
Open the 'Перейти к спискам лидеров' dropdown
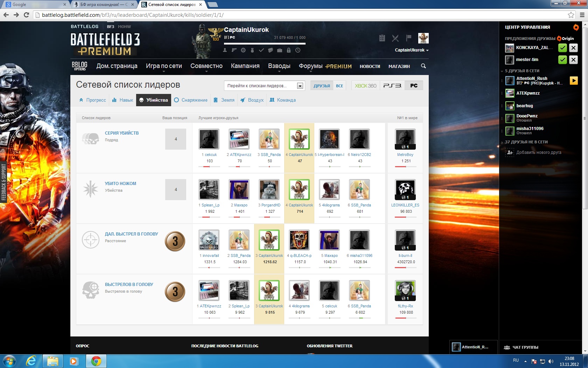pos(264,86)
